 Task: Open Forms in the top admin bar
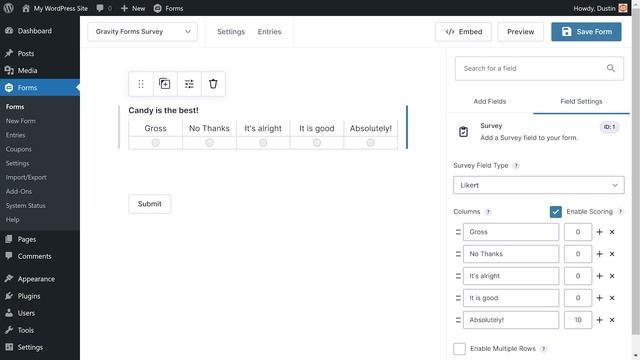click(x=169, y=8)
